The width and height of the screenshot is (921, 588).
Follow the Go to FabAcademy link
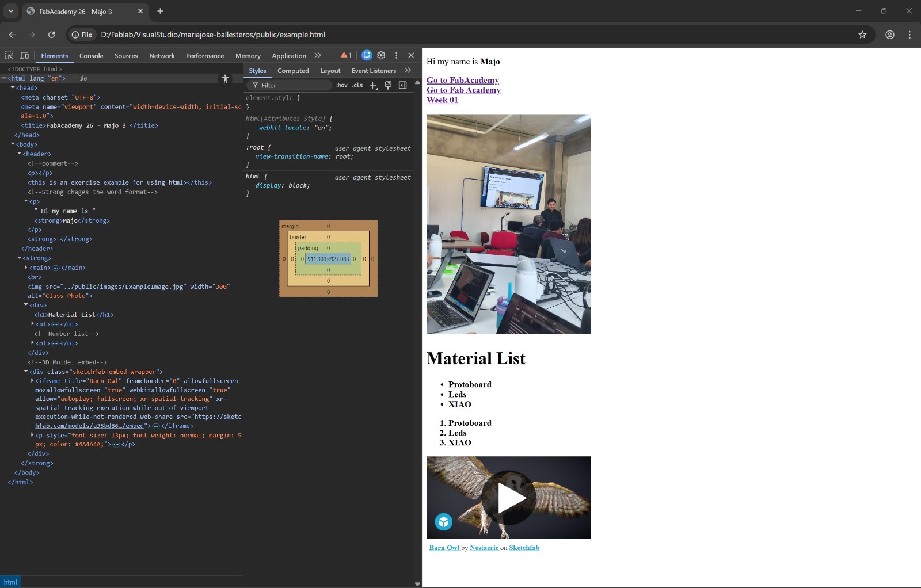(463, 80)
